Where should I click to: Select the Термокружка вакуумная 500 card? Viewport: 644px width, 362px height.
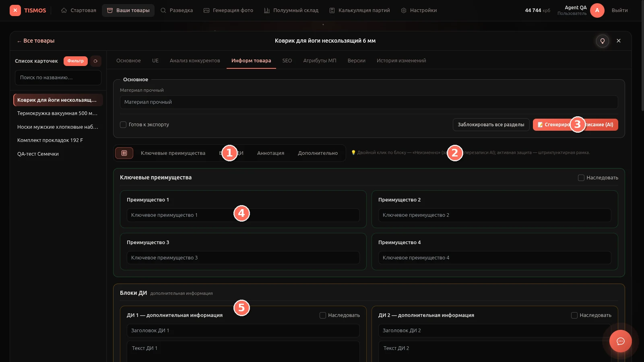coord(58,113)
